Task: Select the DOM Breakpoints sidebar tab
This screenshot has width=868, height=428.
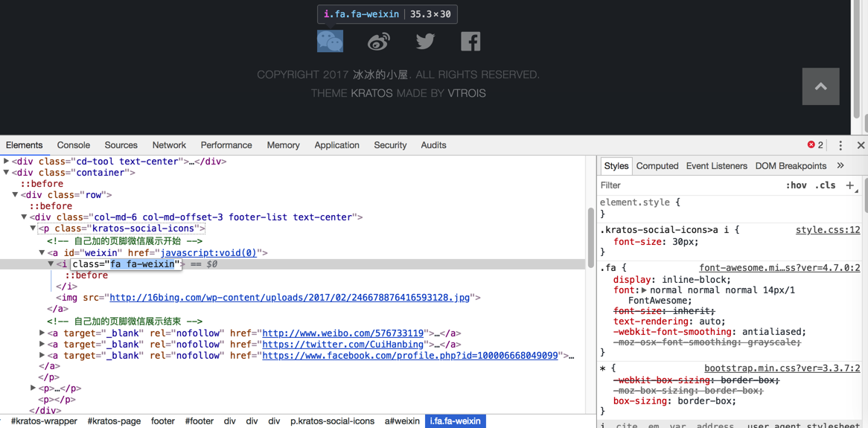Action: [x=791, y=166]
